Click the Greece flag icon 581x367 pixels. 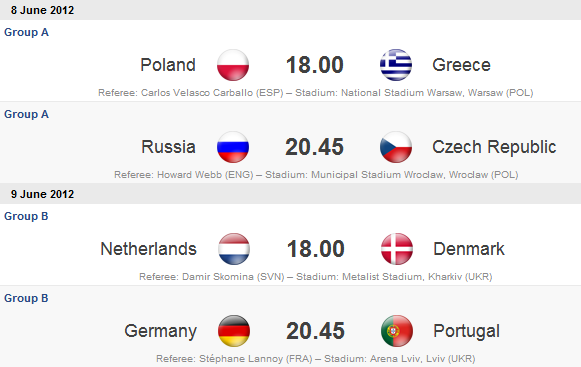pos(396,65)
